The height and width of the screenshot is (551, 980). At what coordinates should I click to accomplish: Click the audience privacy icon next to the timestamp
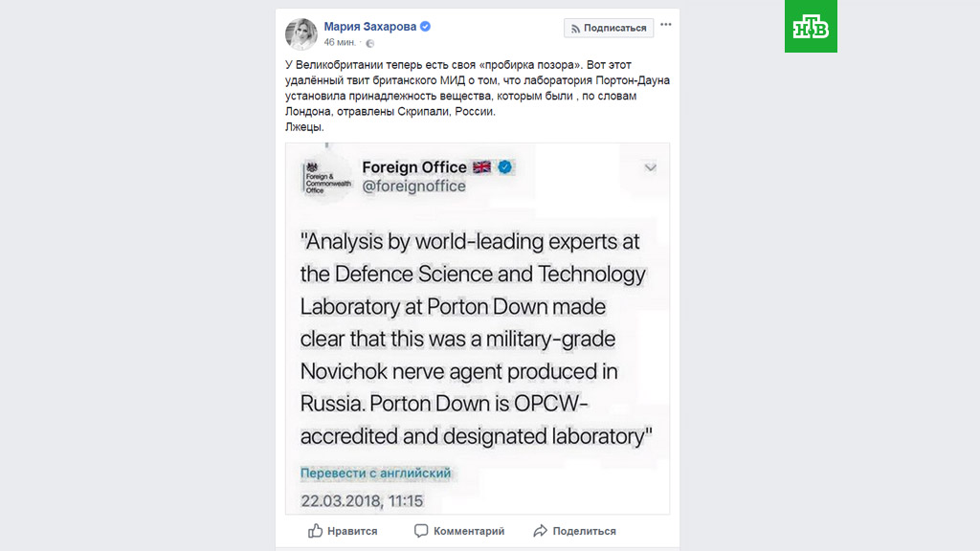click(x=370, y=43)
